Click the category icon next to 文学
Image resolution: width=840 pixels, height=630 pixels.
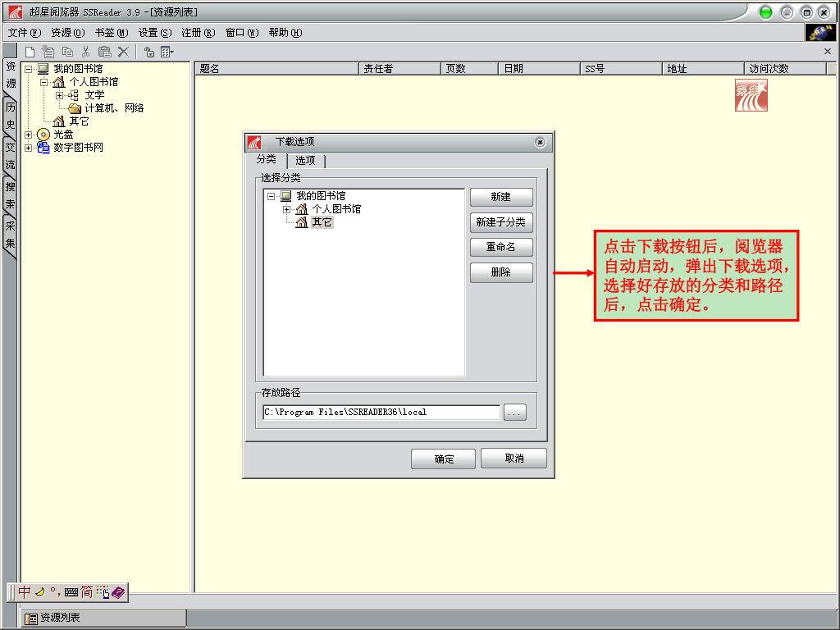click(x=74, y=95)
